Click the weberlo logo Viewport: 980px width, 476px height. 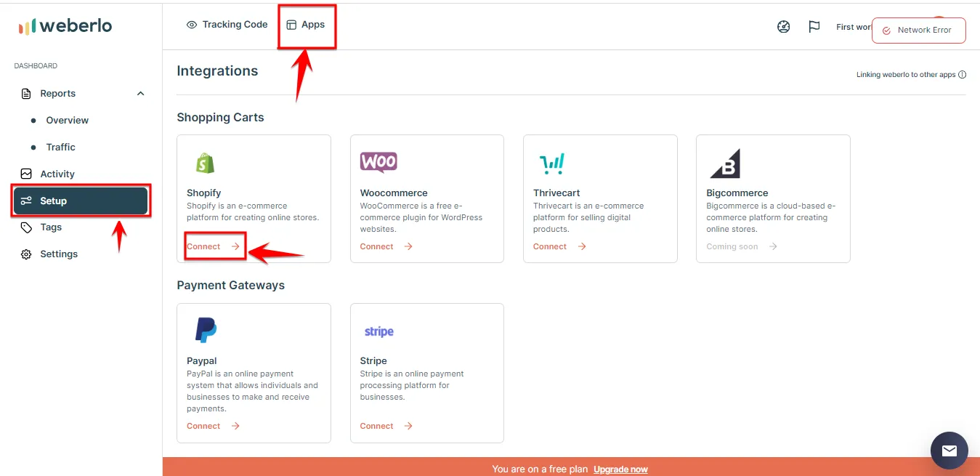(65, 26)
